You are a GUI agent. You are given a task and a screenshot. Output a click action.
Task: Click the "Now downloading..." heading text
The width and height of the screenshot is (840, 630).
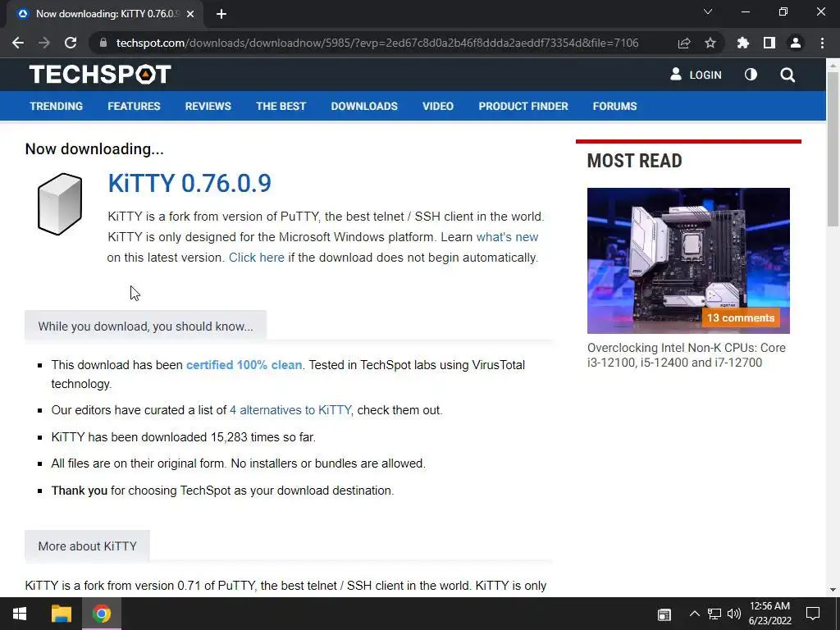click(94, 149)
